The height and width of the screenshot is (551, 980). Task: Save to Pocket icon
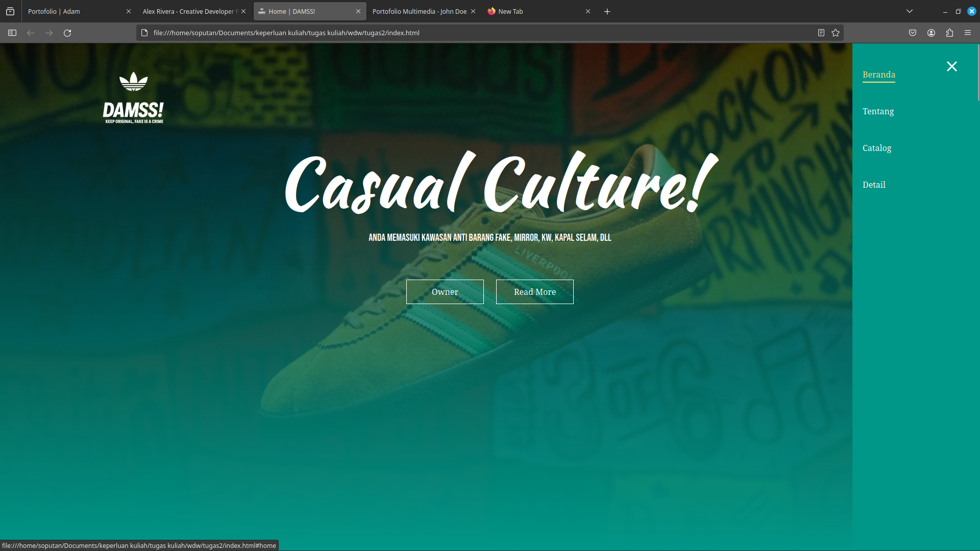(x=913, y=33)
